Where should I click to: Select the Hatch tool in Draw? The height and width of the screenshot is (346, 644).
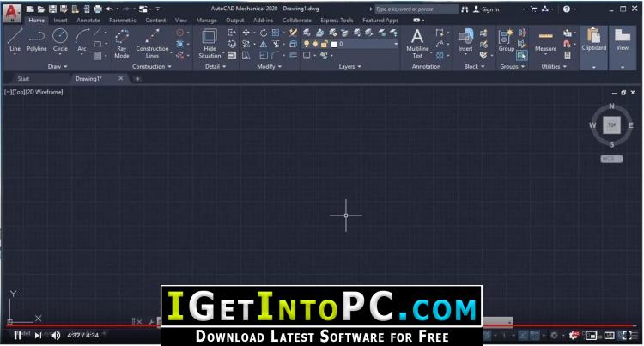(x=97, y=56)
